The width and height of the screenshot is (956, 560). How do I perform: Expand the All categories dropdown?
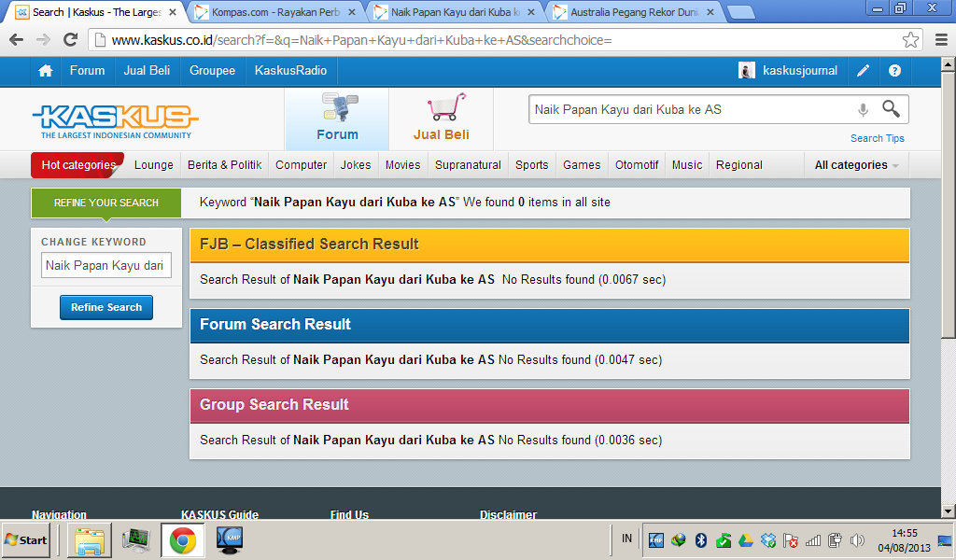click(857, 165)
